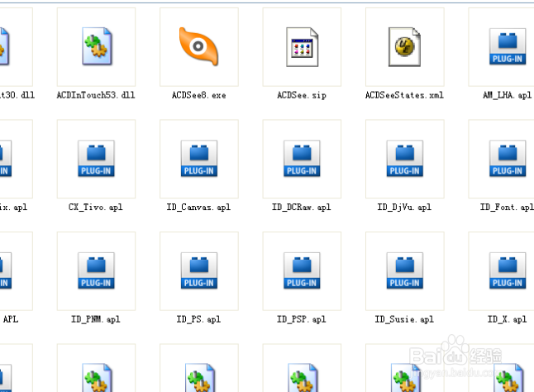Click the file name ID_DjVu.apl
This screenshot has width=534, height=392.
(x=404, y=207)
